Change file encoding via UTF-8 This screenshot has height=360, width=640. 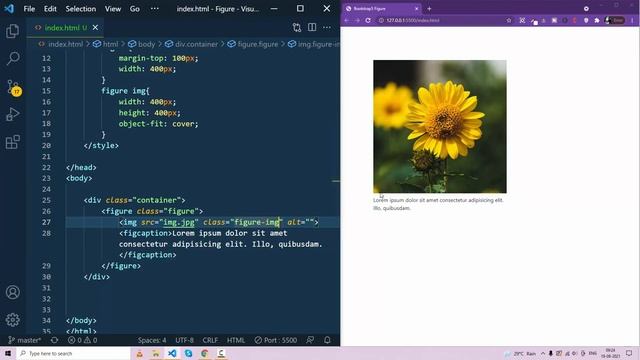coord(184,340)
